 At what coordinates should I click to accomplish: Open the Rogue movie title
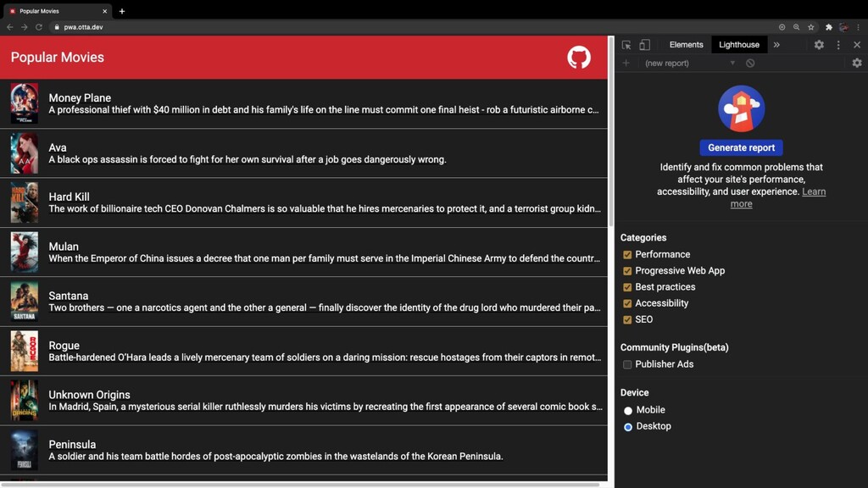pyautogui.click(x=64, y=346)
